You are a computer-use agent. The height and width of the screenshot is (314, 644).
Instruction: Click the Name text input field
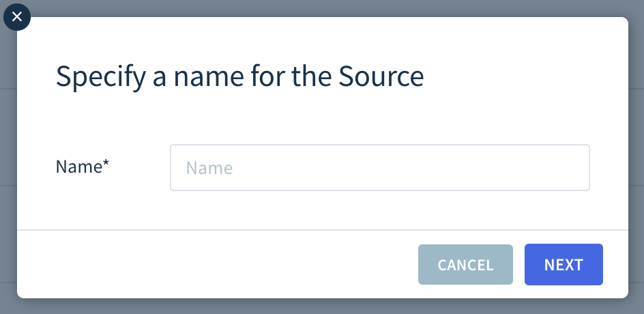pos(380,168)
